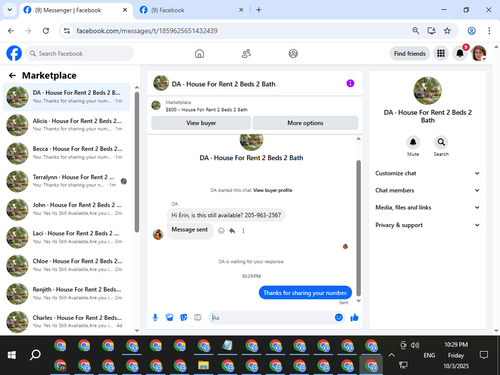React to the Message sent bubble
The width and height of the screenshot is (500, 375).
coord(221,231)
